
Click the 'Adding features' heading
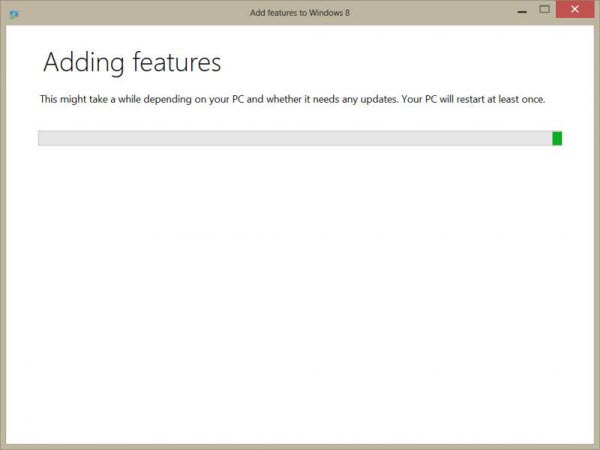132,62
